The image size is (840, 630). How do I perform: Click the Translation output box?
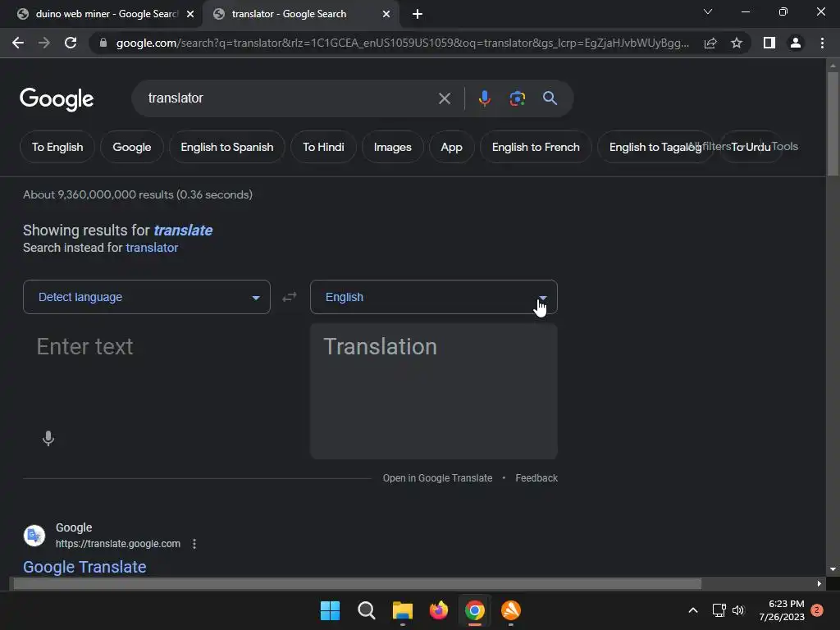434,391
